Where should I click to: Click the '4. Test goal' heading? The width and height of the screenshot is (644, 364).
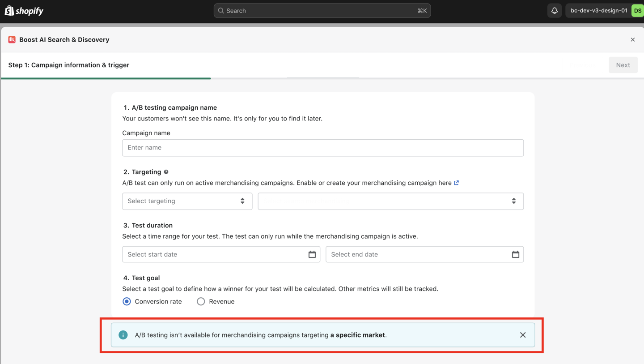coord(142,278)
